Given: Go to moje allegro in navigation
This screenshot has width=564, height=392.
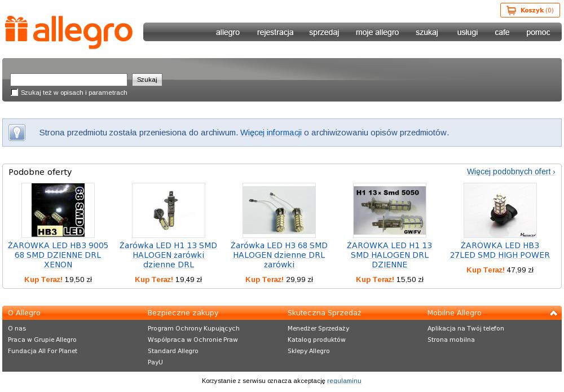Looking at the screenshot, I should coord(377,32).
